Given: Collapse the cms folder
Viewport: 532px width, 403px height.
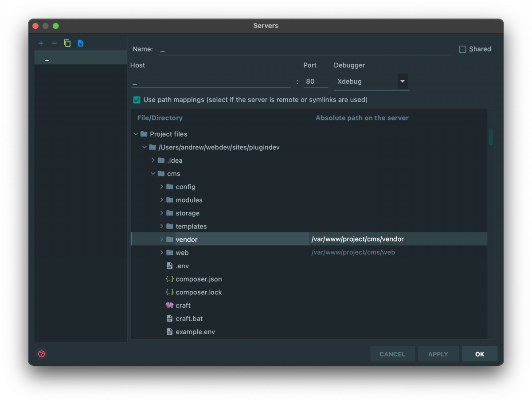Looking at the screenshot, I should [153, 173].
